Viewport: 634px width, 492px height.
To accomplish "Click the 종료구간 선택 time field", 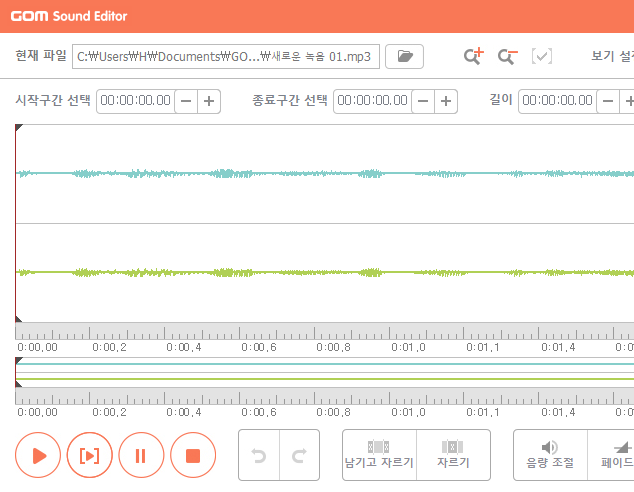I will [x=372, y=101].
